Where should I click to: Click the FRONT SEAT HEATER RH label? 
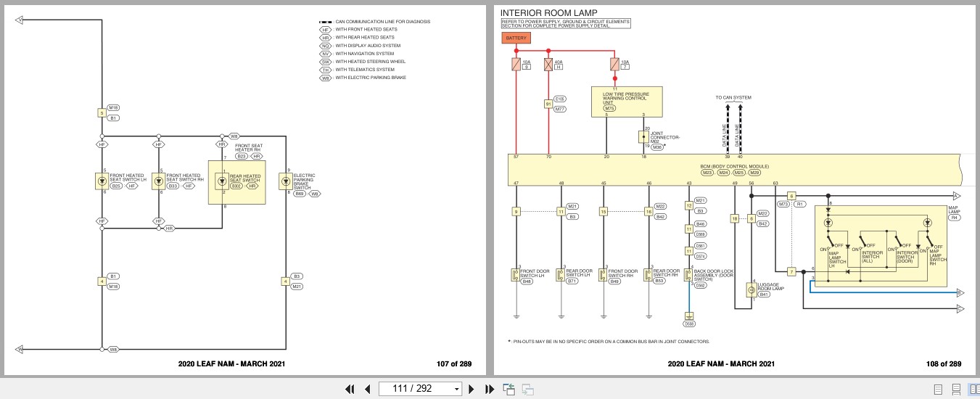248,148
